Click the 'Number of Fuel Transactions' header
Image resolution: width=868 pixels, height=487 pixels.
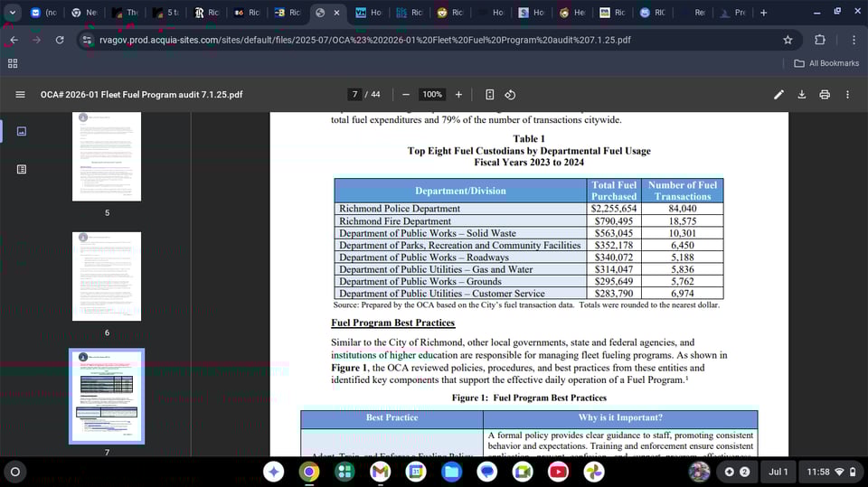pyautogui.click(x=683, y=191)
